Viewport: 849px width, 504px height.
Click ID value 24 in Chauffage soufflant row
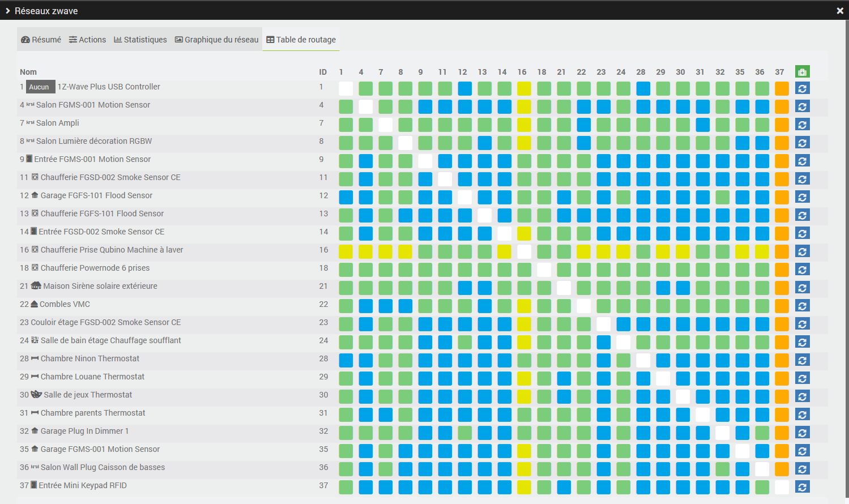[323, 340]
